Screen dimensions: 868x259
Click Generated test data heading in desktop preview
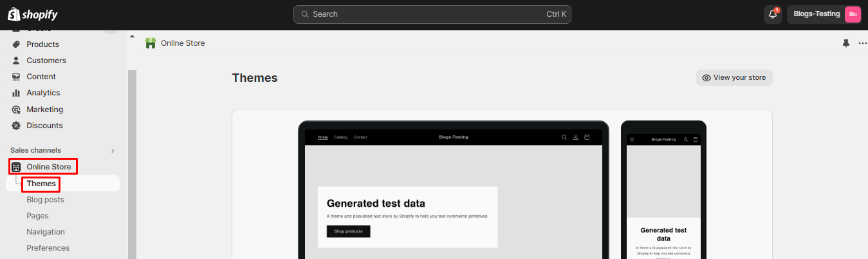tap(376, 204)
